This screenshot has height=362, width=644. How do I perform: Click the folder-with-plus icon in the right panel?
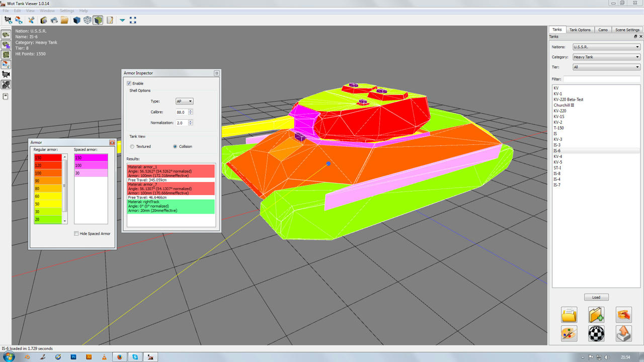tap(596, 315)
